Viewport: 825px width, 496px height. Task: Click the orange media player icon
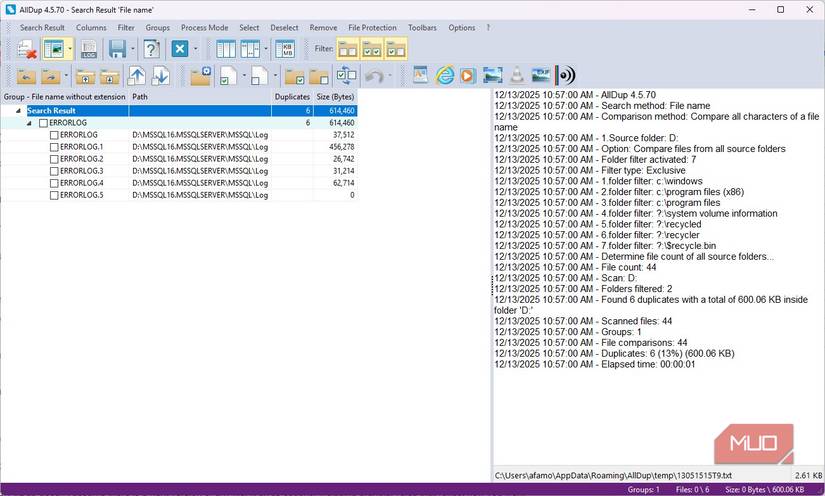[467, 76]
